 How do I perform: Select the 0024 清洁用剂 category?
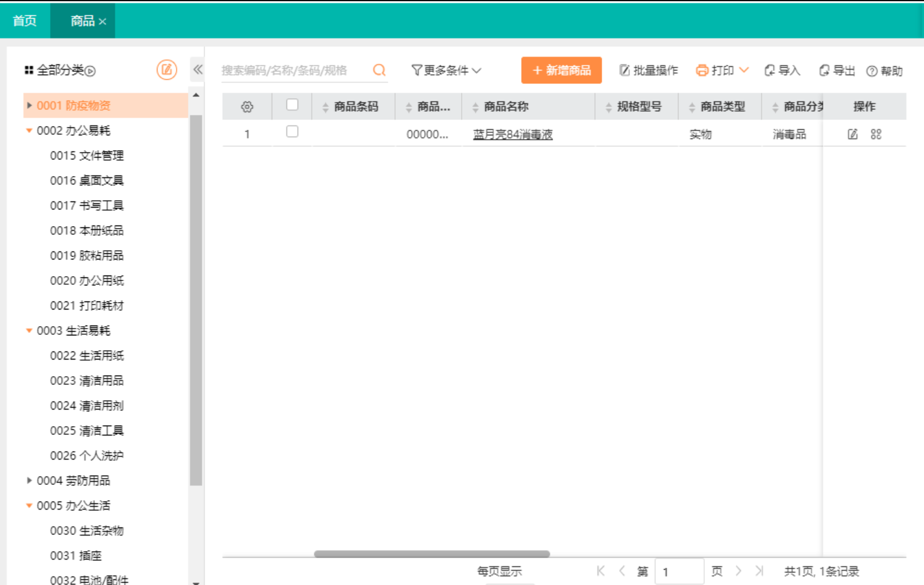tap(86, 406)
